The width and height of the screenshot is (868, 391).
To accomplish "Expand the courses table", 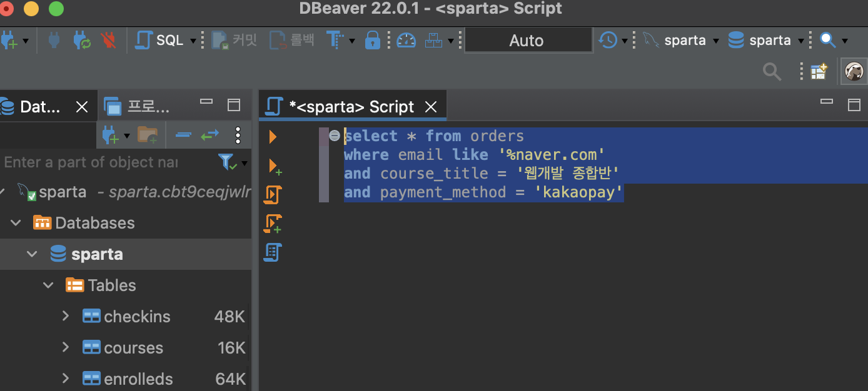I will (65, 348).
